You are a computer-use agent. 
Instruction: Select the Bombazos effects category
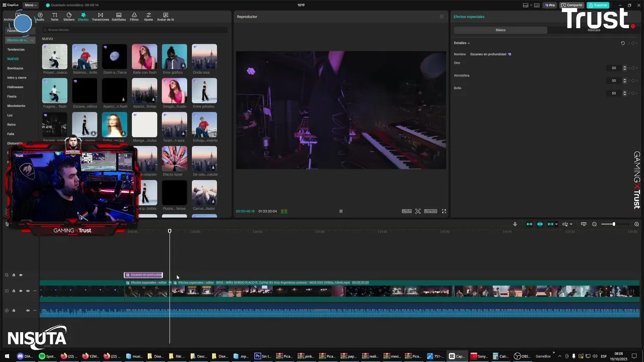15,68
